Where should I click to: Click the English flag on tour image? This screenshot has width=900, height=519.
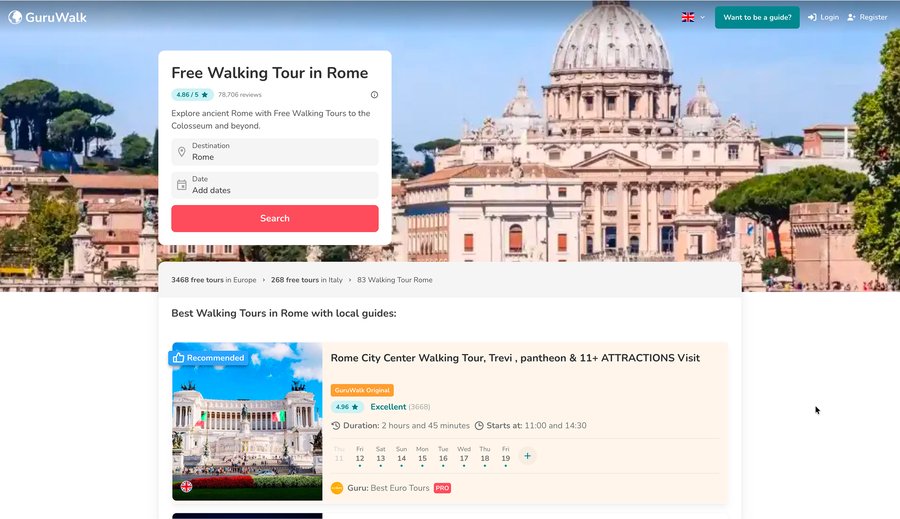(187, 486)
